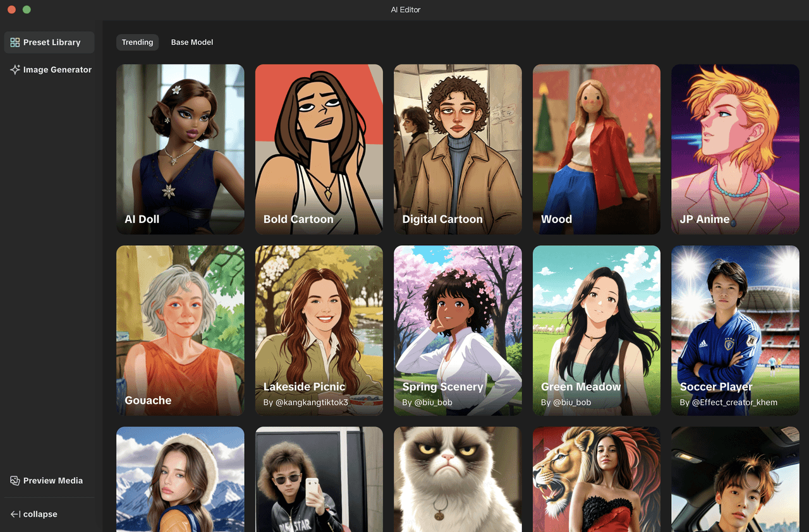Image resolution: width=809 pixels, height=532 pixels.
Task: Open the Preview Media label
Action: click(53, 481)
